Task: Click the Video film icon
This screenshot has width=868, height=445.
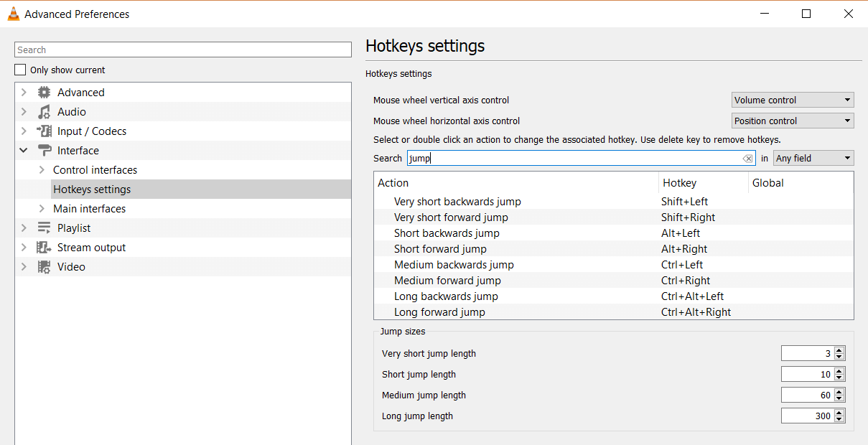Action: click(45, 267)
